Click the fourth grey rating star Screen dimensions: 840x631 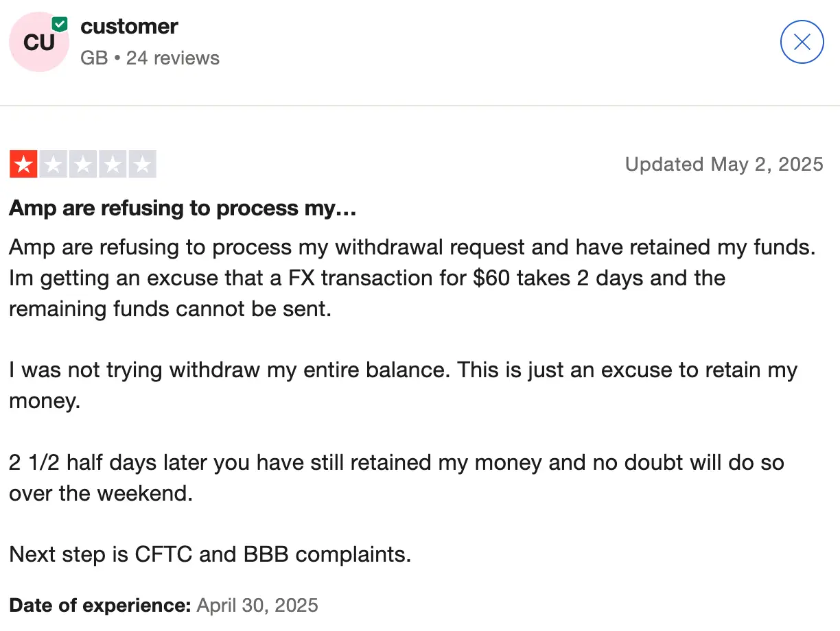(112, 165)
